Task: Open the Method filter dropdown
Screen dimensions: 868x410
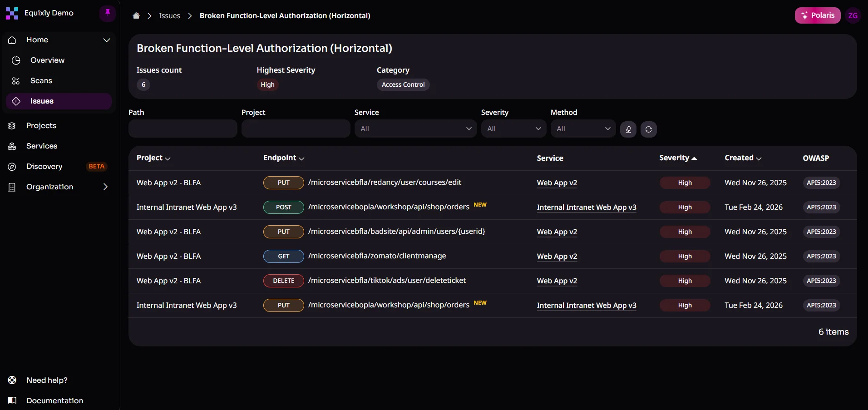Action: [583, 128]
